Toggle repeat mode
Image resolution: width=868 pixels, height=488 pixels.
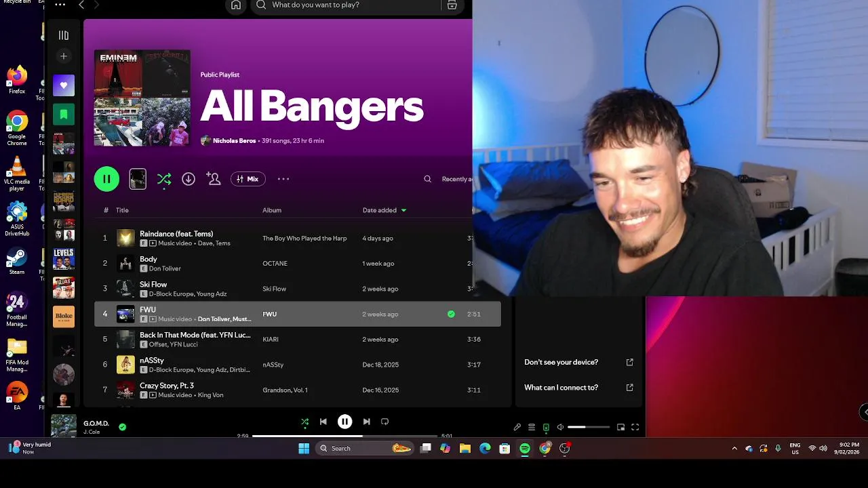[x=384, y=422]
